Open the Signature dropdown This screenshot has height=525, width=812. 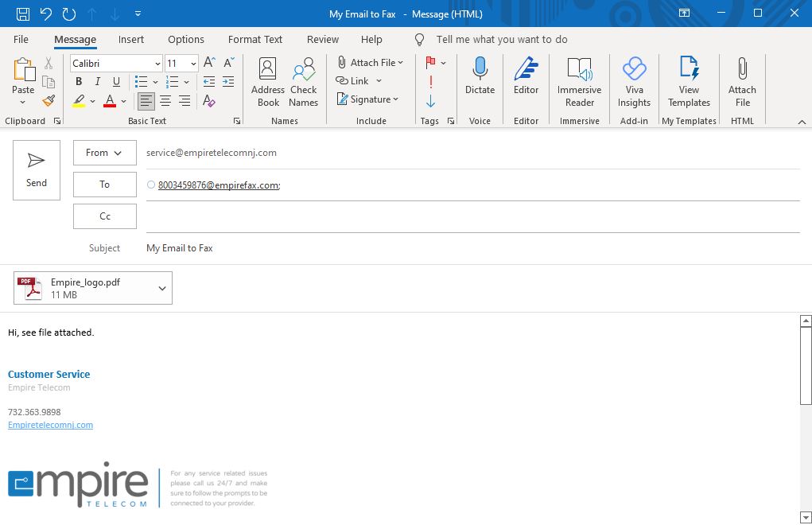pyautogui.click(x=367, y=99)
